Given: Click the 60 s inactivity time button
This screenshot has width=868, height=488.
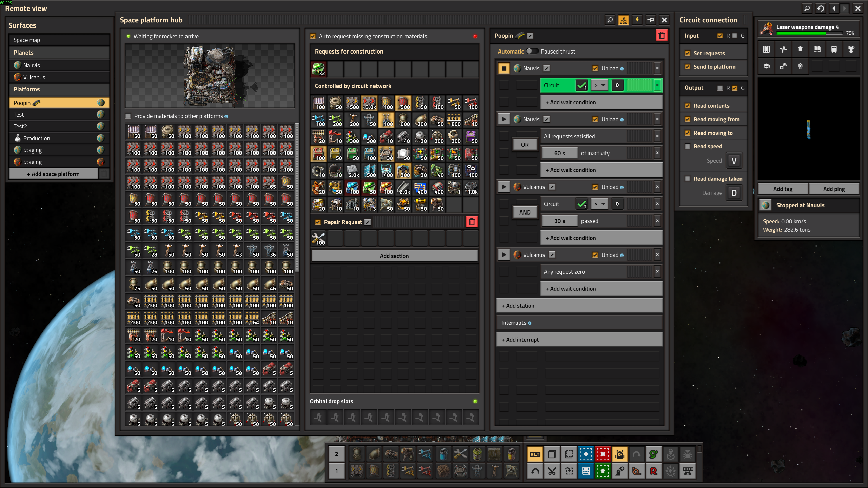Looking at the screenshot, I should tap(559, 153).
